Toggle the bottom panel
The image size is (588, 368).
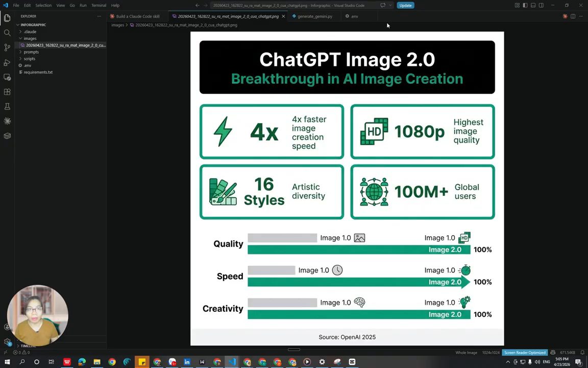(x=533, y=5)
